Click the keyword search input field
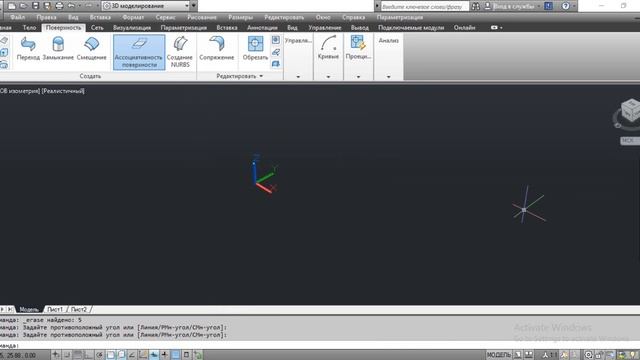 click(x=424, y=6)
